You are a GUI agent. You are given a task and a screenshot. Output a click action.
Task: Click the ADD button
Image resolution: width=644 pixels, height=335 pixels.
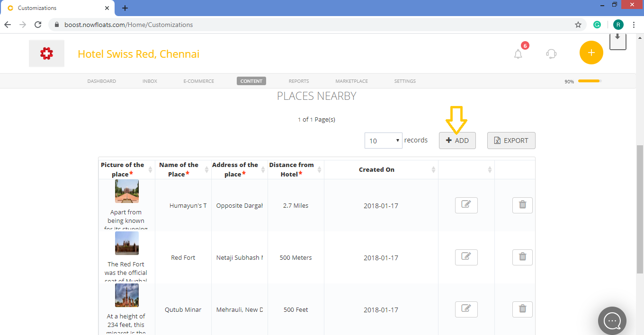pos(456,140)
